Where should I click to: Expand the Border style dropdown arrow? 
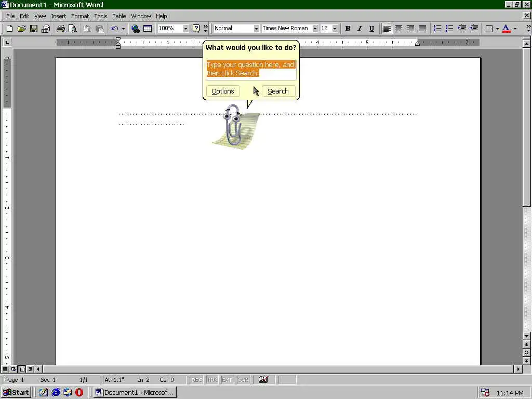tap(497, 29)
